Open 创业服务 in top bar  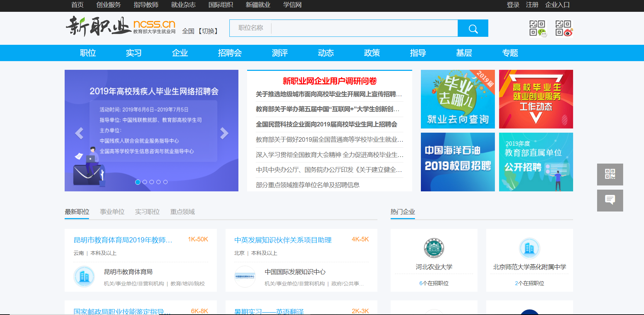point(108,5)
